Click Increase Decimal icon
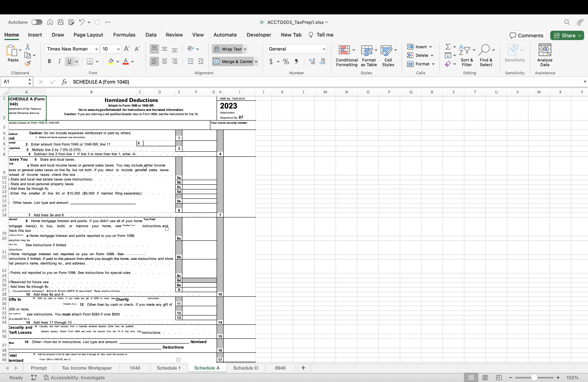 312,61
